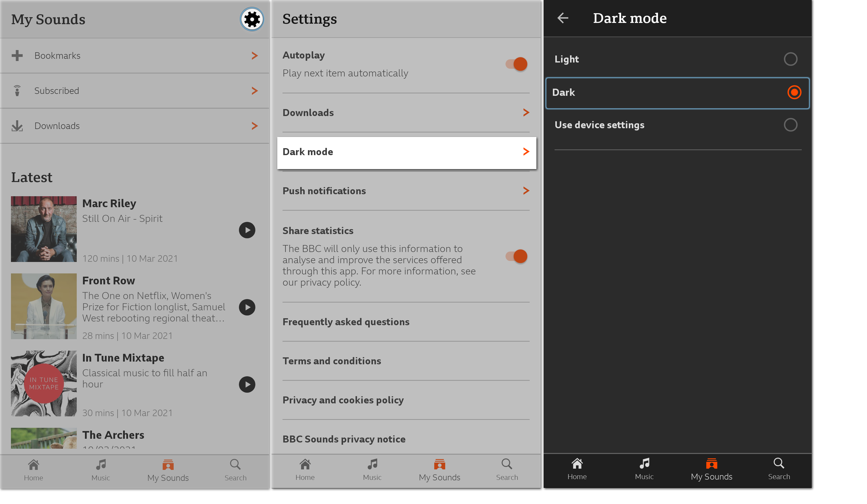
Task: Play the Front Row episode
Action: [x=247, y=307]
